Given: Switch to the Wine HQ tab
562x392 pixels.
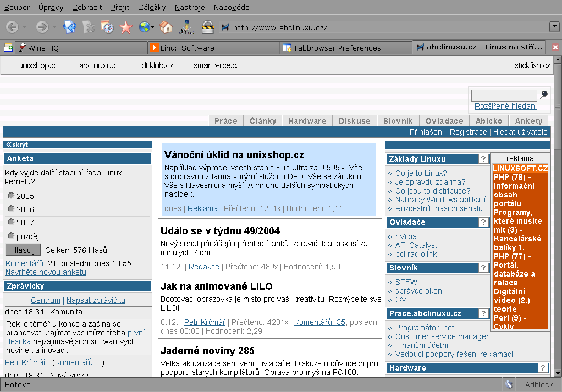Looking at the screenshot, I should point(81,48).
